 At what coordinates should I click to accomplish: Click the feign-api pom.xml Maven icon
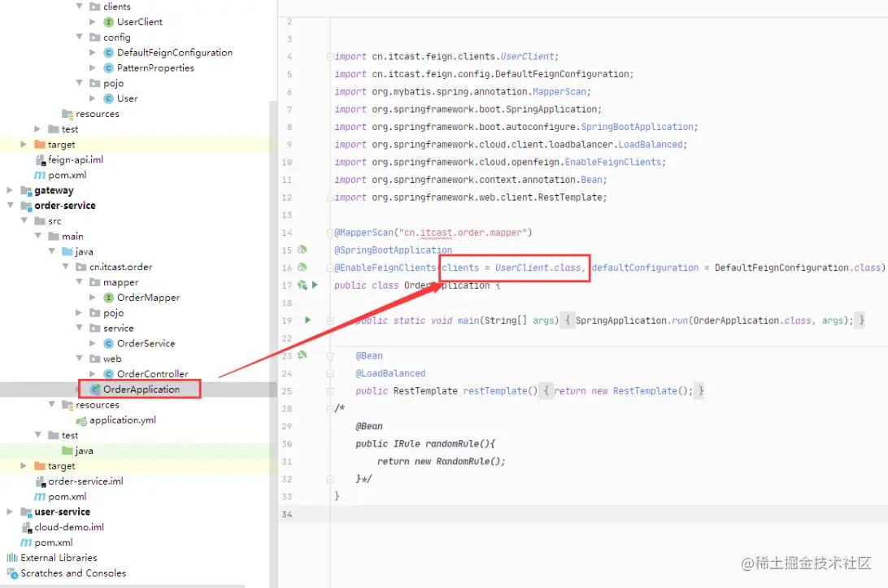40,175
